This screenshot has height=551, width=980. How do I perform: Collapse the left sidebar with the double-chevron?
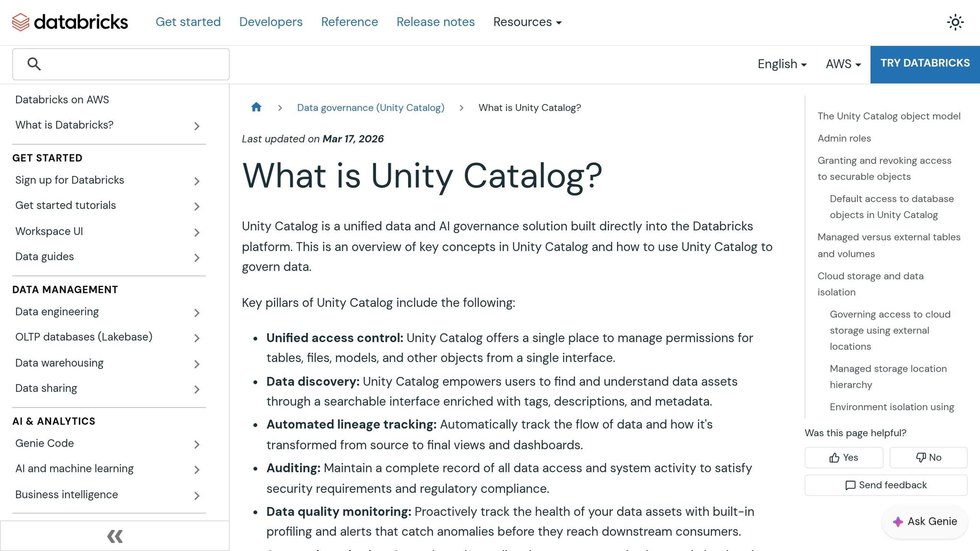pos(114,536)
